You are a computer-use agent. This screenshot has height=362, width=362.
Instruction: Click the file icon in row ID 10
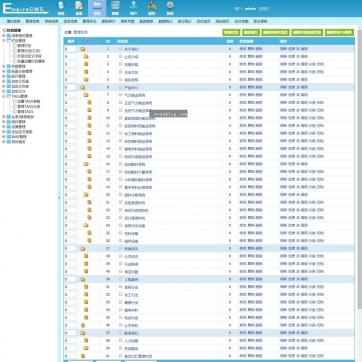(x=89, y=118)
